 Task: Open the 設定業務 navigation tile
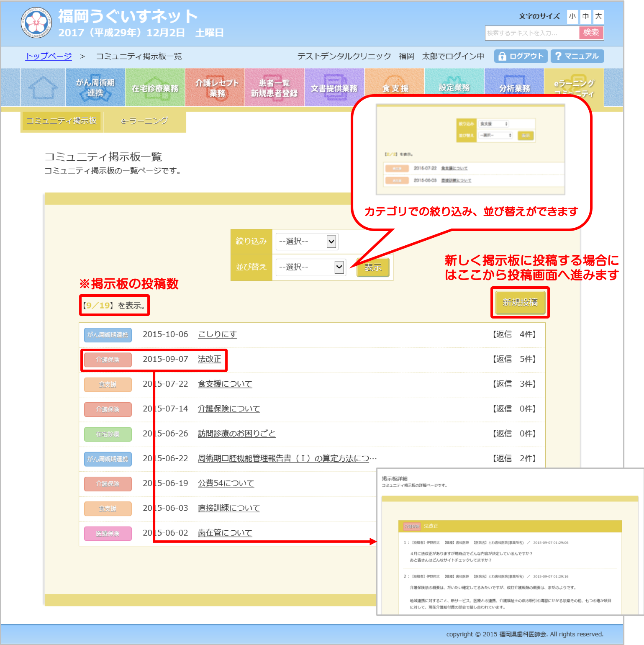pyautogui.click(x=454, y=87)
